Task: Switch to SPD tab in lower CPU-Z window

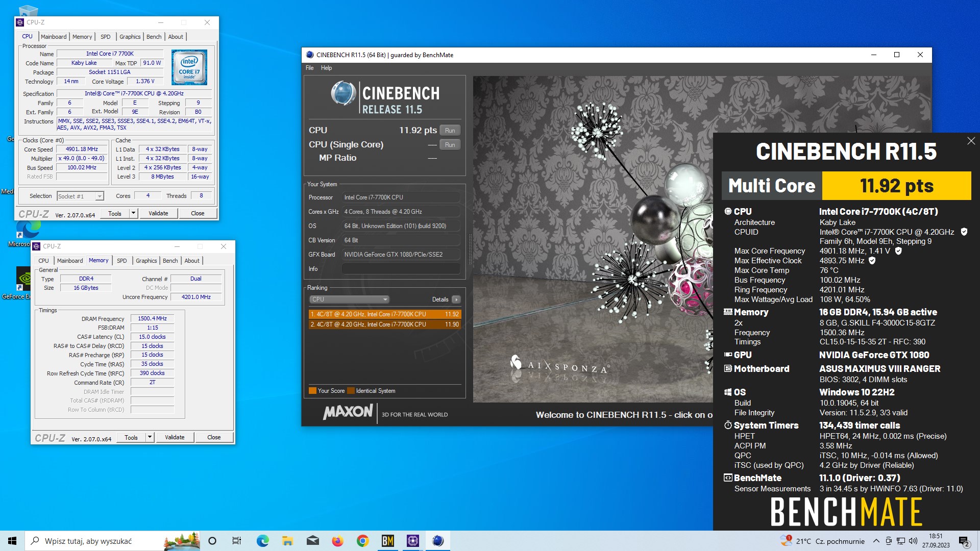Action: [122, 261]
